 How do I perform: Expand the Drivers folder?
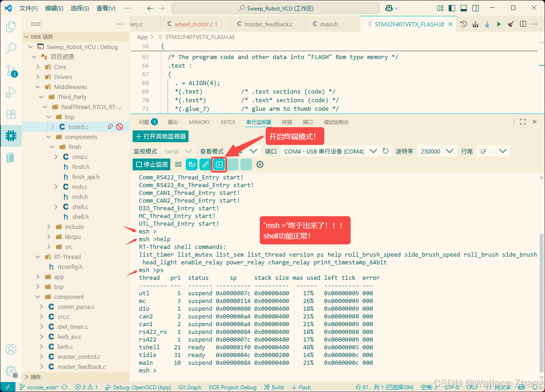click(x=38, y=77)
